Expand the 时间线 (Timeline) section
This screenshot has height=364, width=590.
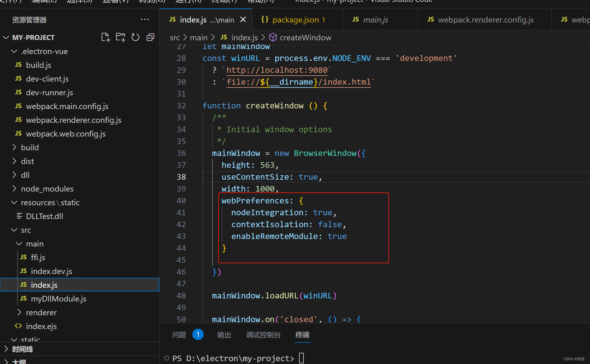[x=22, y=349]
